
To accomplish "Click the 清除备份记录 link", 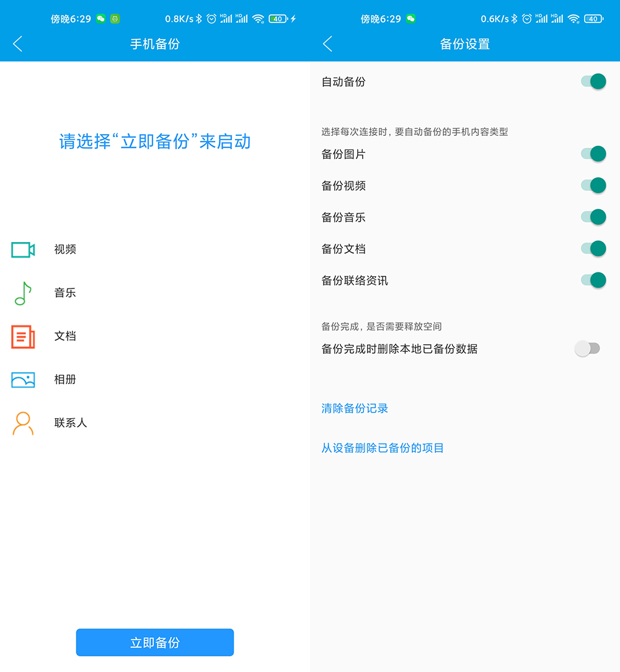I will [354, 408].
